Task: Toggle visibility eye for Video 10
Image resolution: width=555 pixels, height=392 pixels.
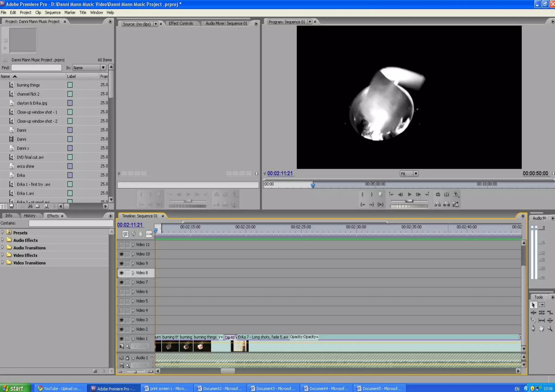Action: [x=121, y=254]
